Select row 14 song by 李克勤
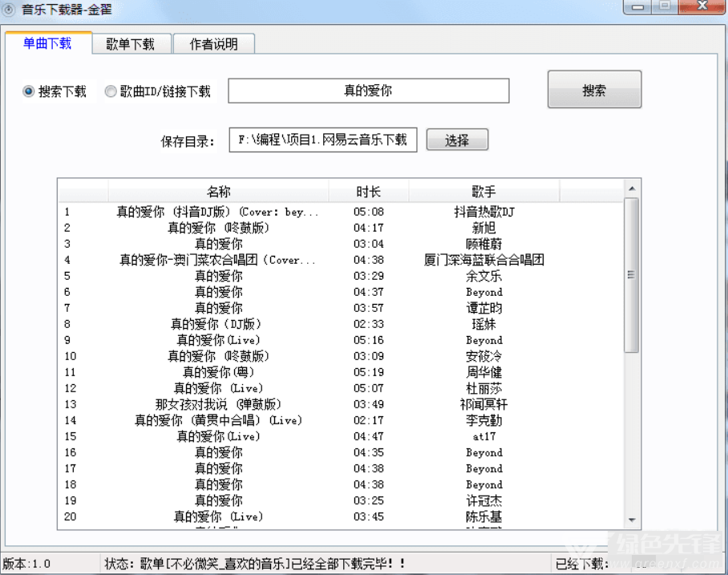This screenshot has height=575, width=728. (x=342, y=420)
